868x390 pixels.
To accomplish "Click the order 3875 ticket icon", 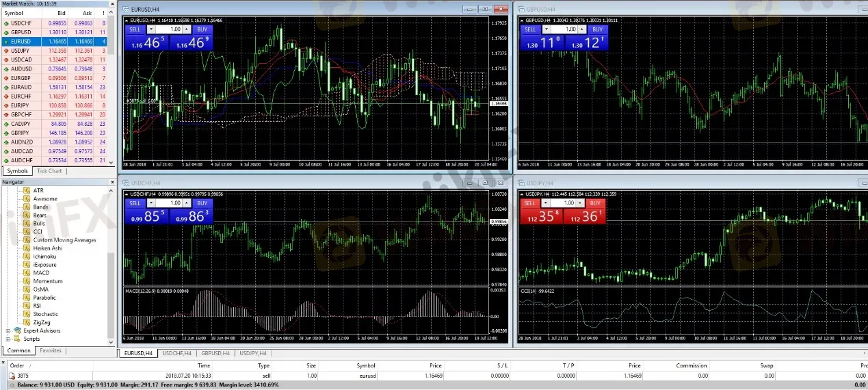I will [x=12, y=376].
